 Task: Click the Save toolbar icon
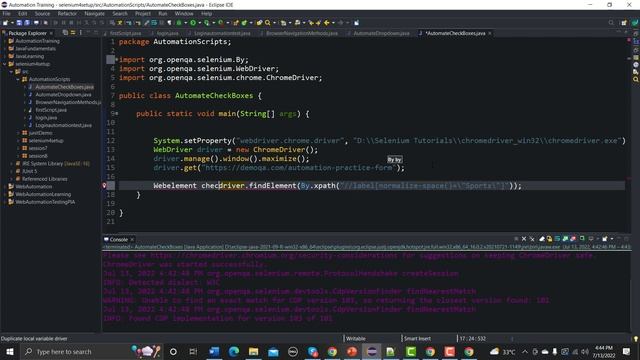[19, 23]
